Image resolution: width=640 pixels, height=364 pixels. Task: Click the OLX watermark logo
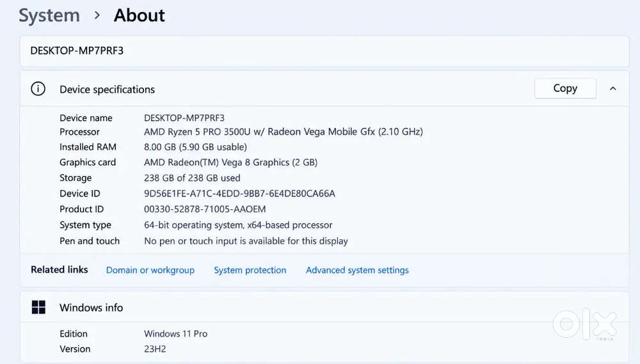(585, 324)
